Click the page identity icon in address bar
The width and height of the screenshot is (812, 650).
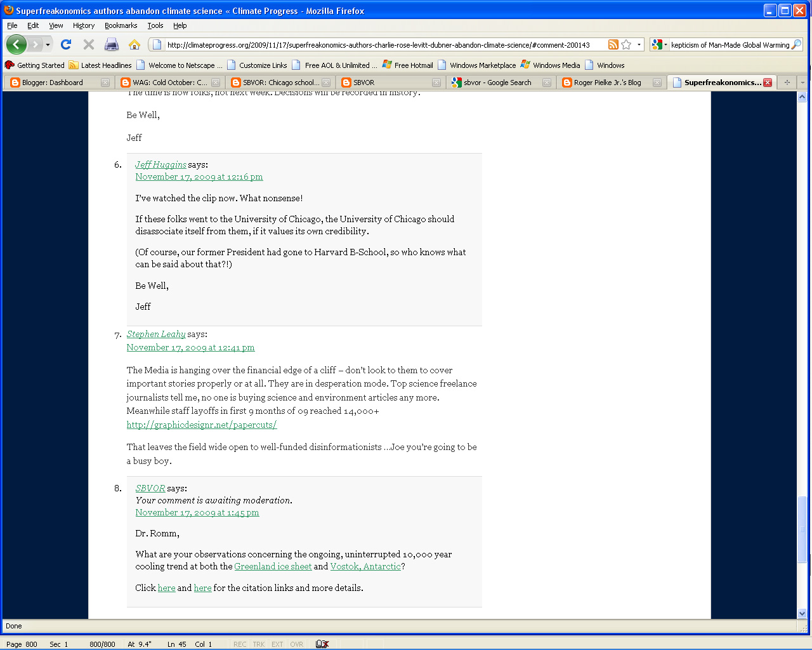tap(157, 44)
